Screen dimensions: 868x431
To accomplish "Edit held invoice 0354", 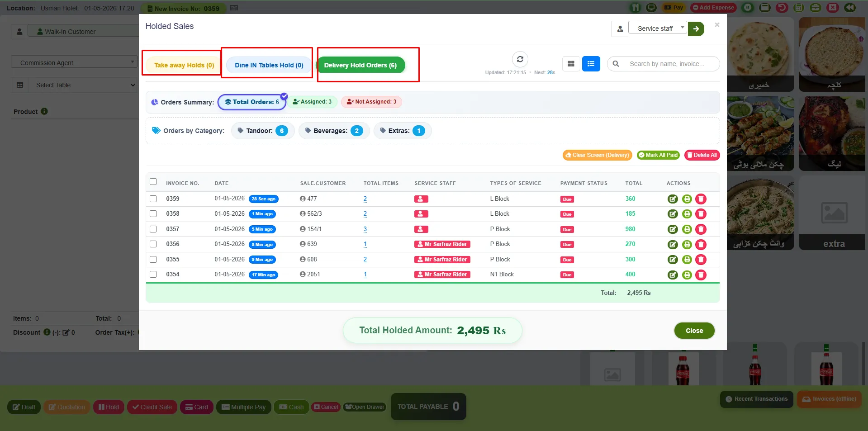I will pyautogui.click(x=673, y=275).
